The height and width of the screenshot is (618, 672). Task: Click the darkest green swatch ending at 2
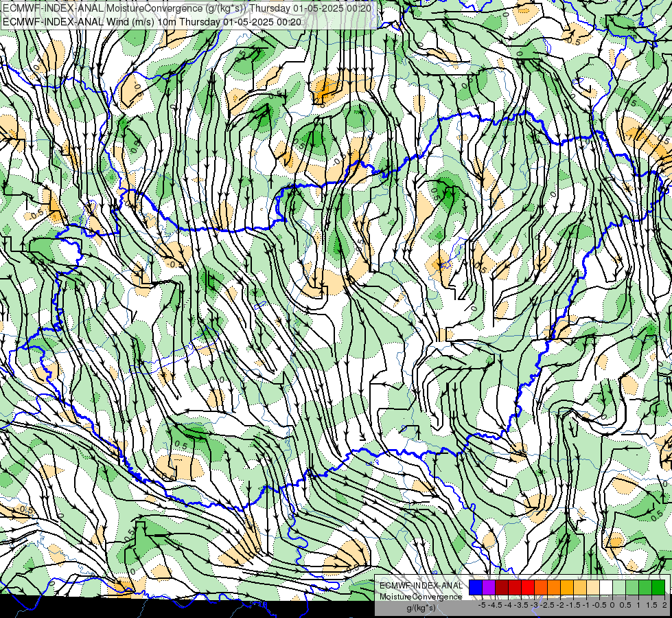[658, 587]
